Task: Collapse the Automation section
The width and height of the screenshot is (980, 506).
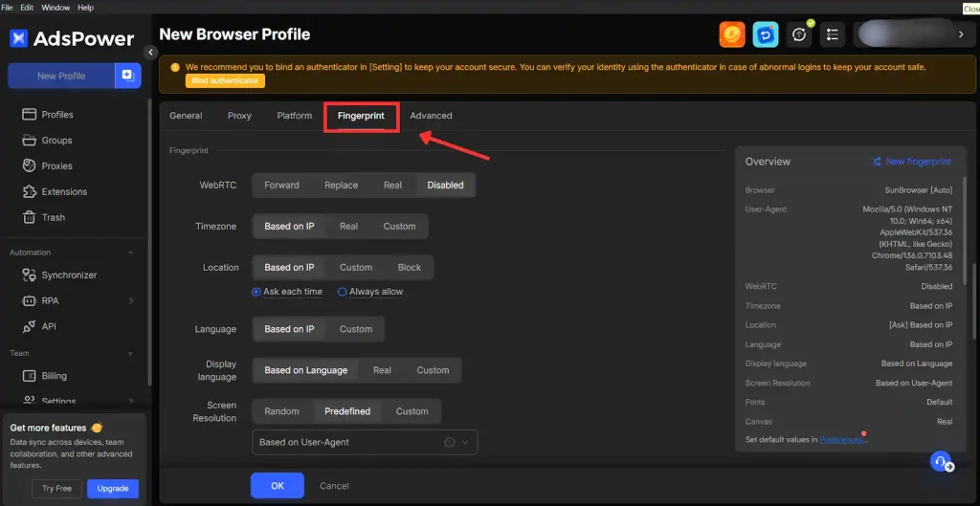Action: point(130,253)
